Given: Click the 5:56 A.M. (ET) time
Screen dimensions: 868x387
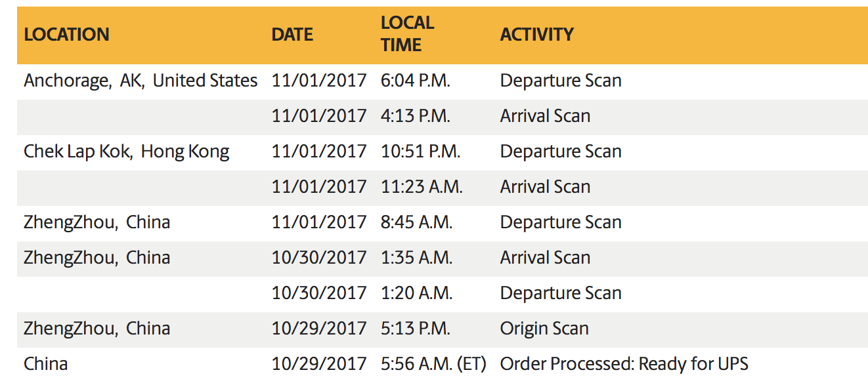Looking at the screenshot, I should (x=433, y=364).
